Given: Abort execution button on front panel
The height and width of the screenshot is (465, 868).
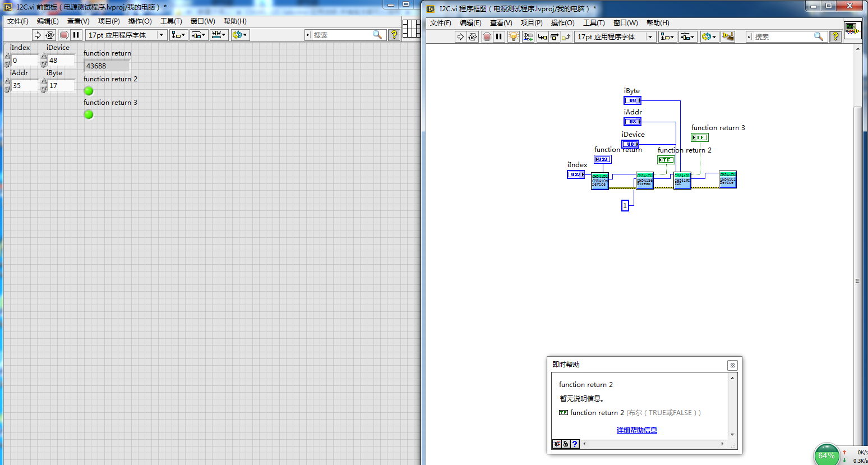Looking at the screenshot, I should 64,35.
